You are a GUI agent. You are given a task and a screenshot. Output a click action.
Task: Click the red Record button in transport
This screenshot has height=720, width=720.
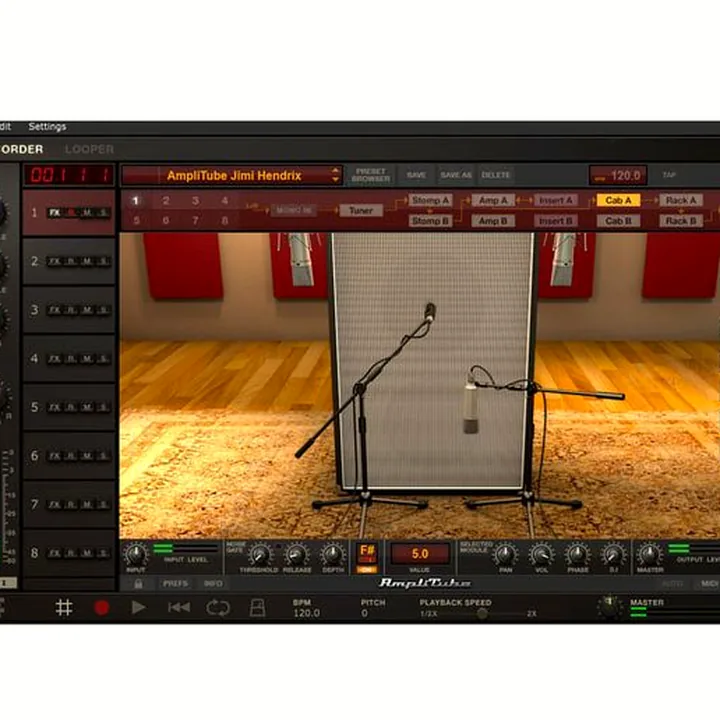coord(101,608)
